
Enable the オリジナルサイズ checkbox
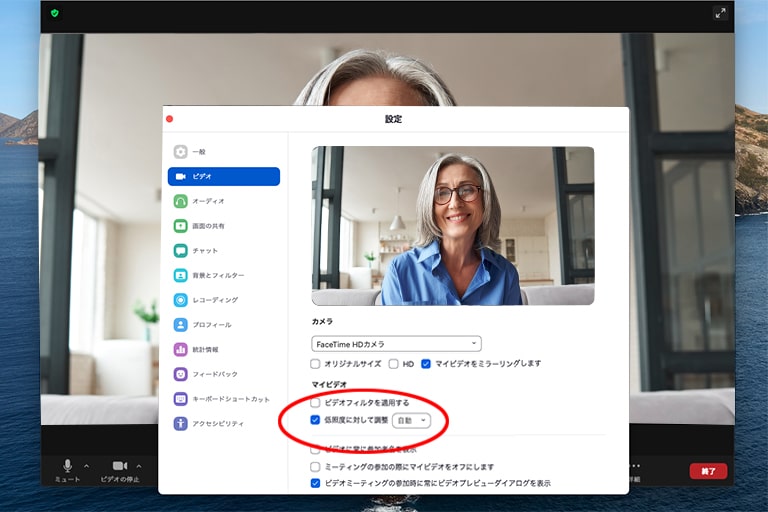(x=315, y=364)
